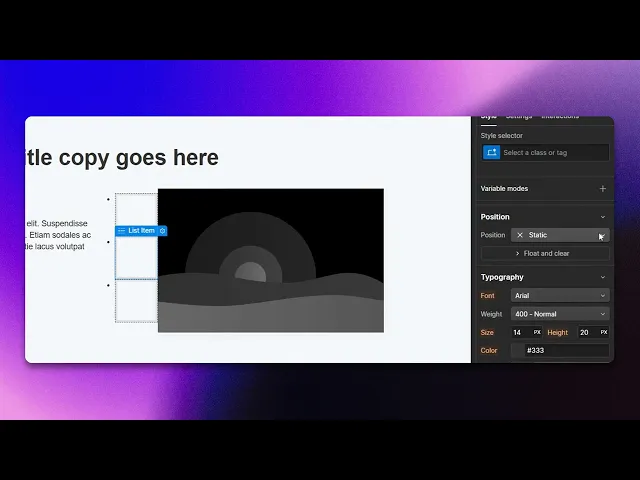This screenshot has width=640, height=480.
Task: Click the 'Variable modes' label
Action: click(x=504, y=189)
